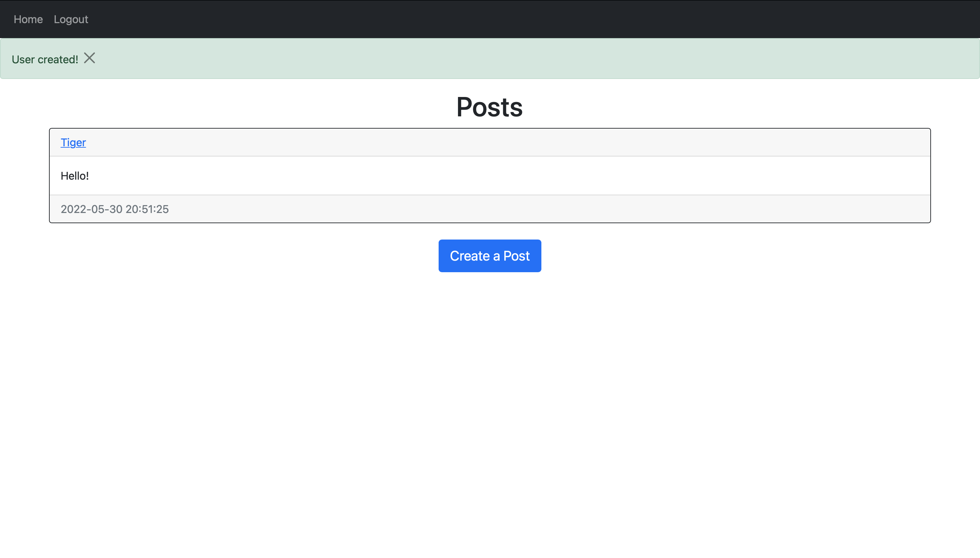Click the User created! message text
Screen dimensions: 980x558
[45, 60]
